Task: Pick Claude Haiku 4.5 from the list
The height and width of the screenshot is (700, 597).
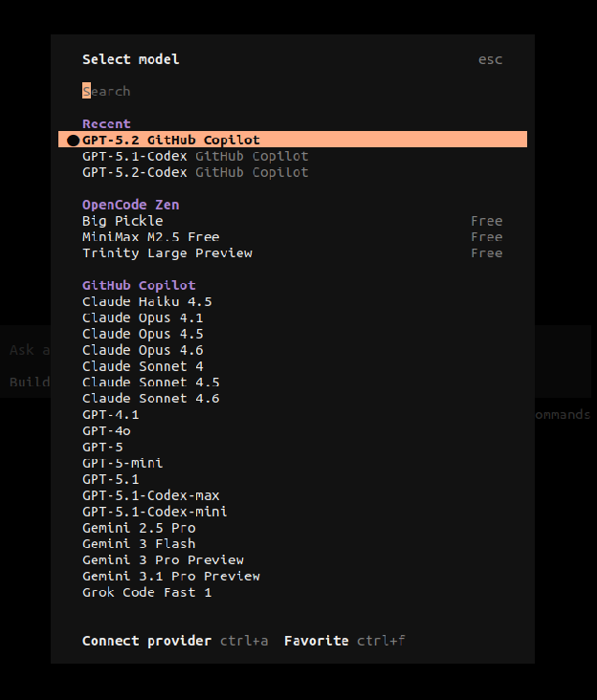Action: [146, 301]
